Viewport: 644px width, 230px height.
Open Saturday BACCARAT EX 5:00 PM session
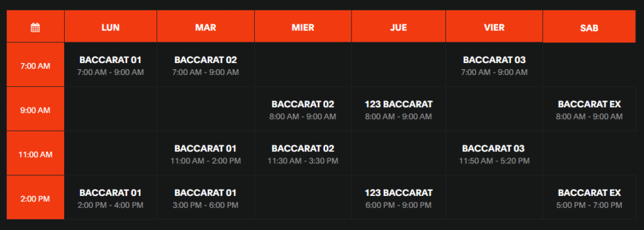pyautogui.click(x=589, y=198)
